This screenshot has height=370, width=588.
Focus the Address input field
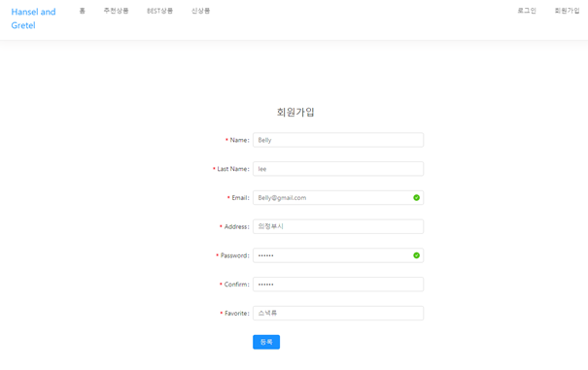[338, 226]
